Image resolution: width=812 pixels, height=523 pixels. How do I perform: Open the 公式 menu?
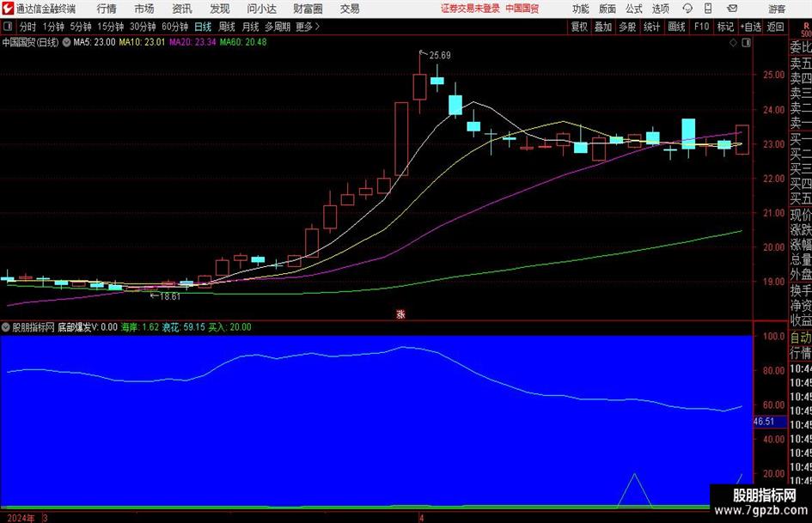[x=634, y=9]
